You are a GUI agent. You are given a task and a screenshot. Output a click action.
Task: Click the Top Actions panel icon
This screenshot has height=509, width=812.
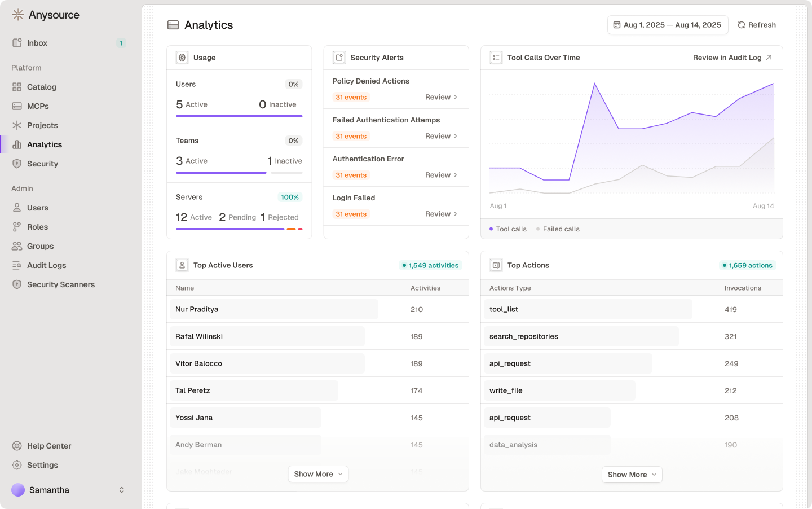[x=496, y=265]
